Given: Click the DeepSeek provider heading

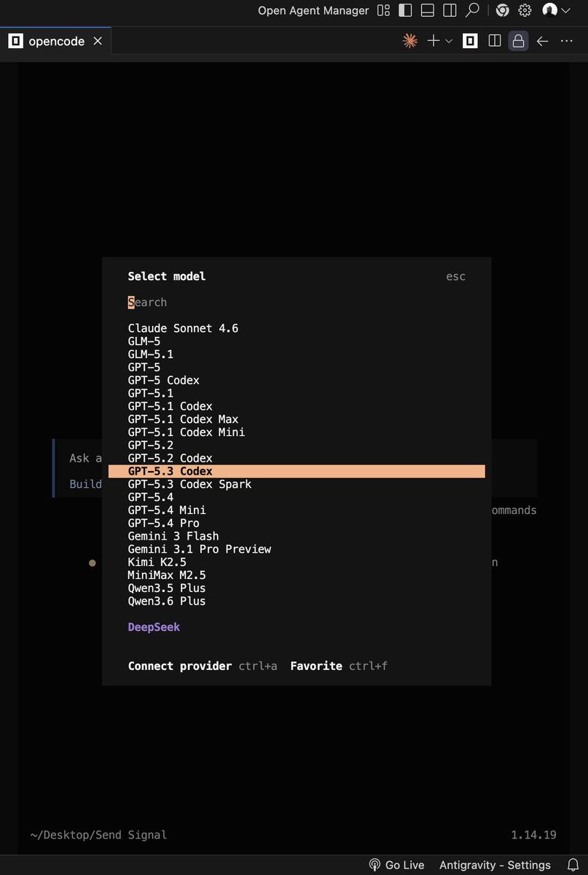Looking at the screenshot, I should tap(154, 627).
